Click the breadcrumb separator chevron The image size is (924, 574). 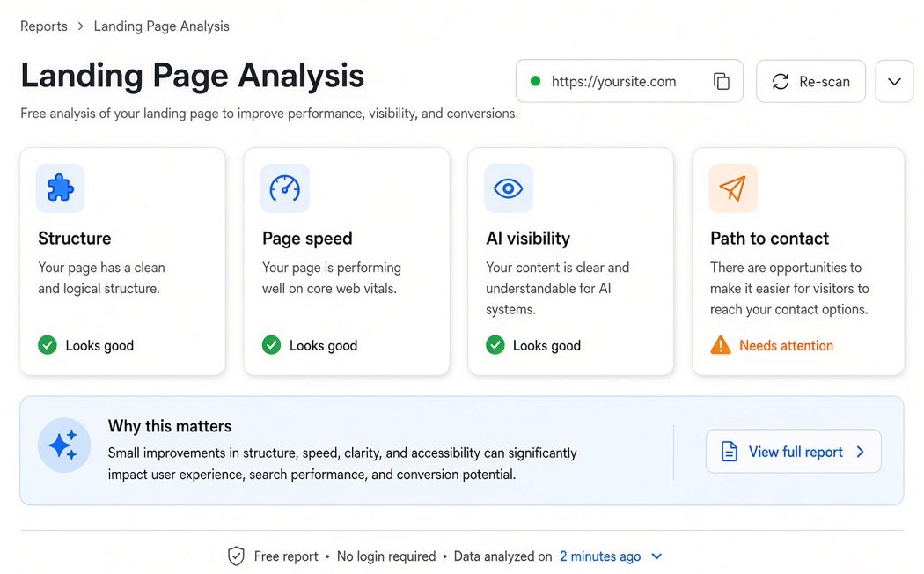coord(80,26)
